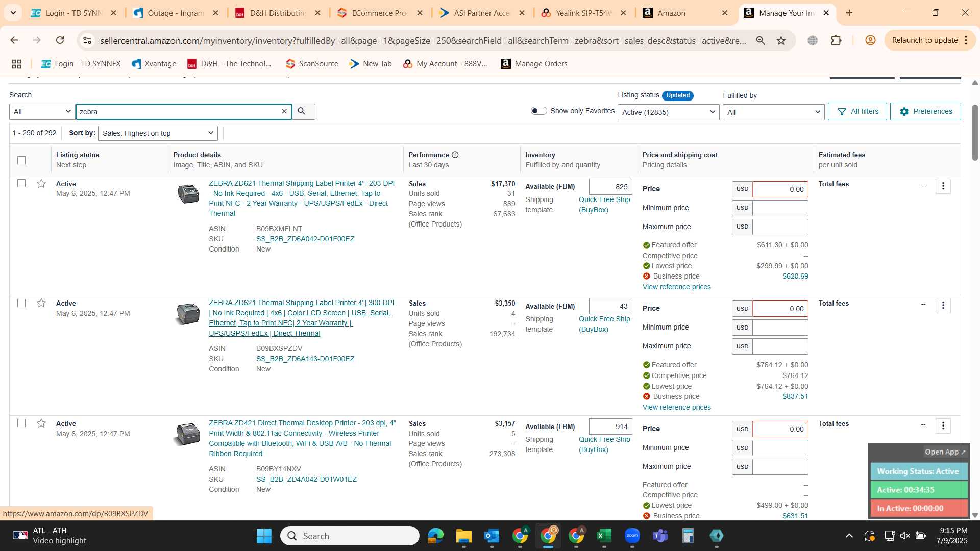Open Outlook from taskbar
Screen dimensions: 980x551
492,536
